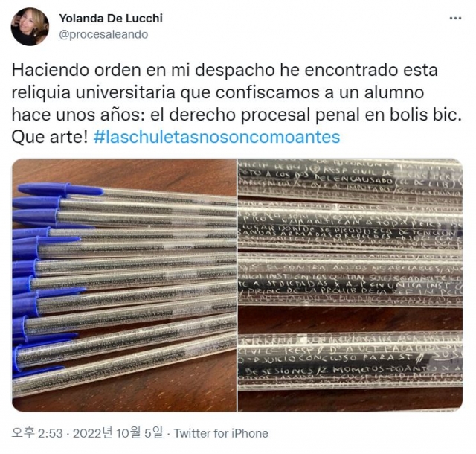
Task: Click the 'reliquia universitaria' phrase in tweet
Action: 94,93
